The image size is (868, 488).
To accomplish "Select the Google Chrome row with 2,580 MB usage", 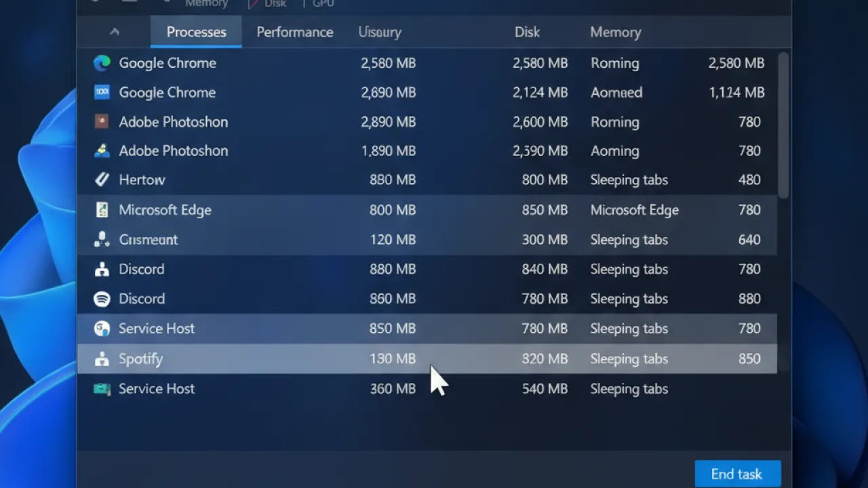I will [427, 63].
